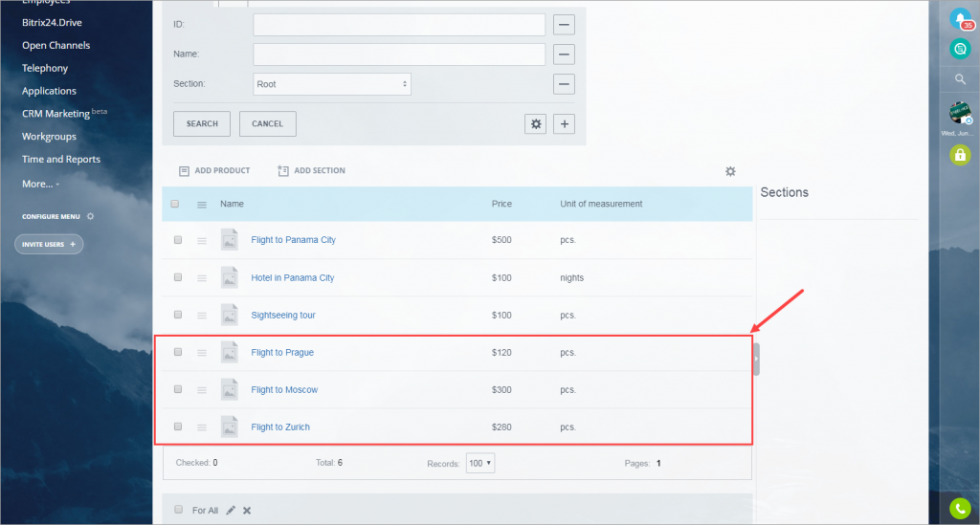Click into the ID filter input field
Screen dimensions: 980x525
click(x=399, y=24)
